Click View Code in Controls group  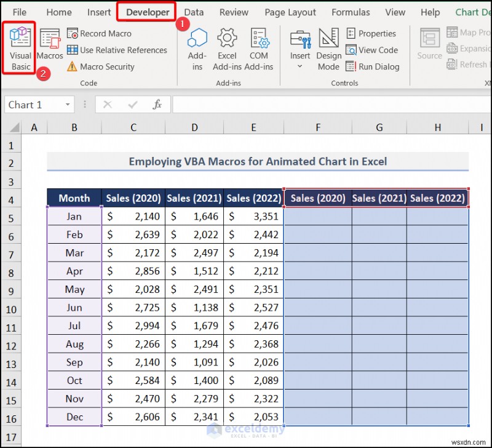click(x=372, y=50)
